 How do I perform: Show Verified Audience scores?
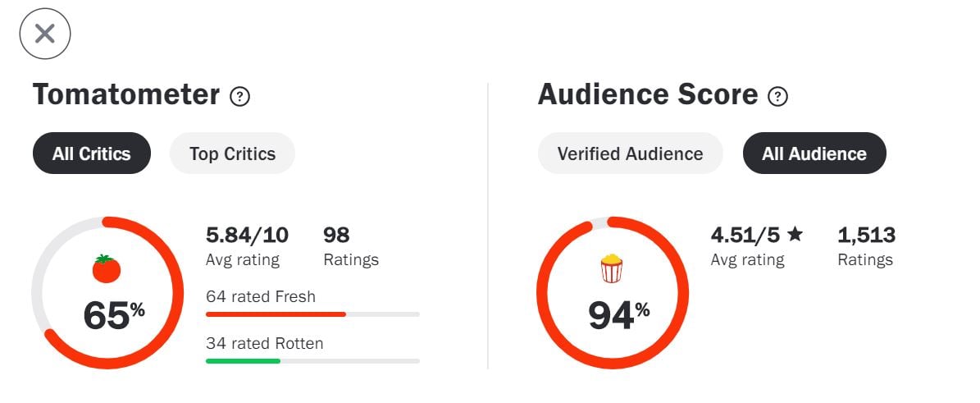(x=630, y=153)
